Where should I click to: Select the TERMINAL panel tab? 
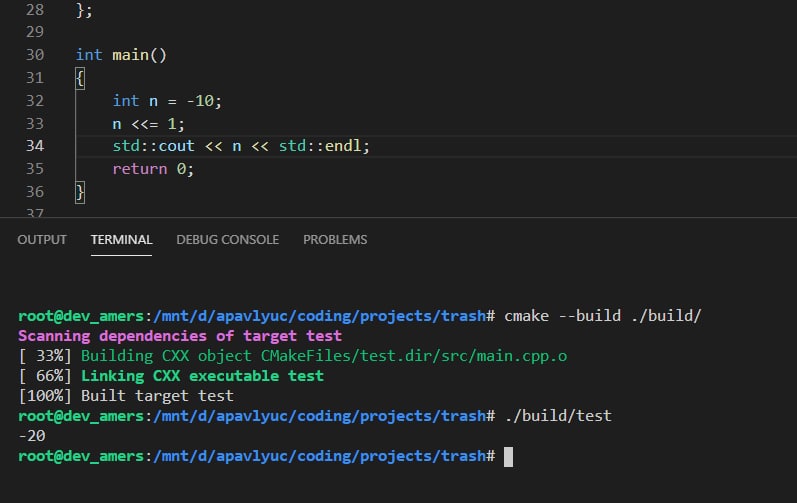point(121,239)
